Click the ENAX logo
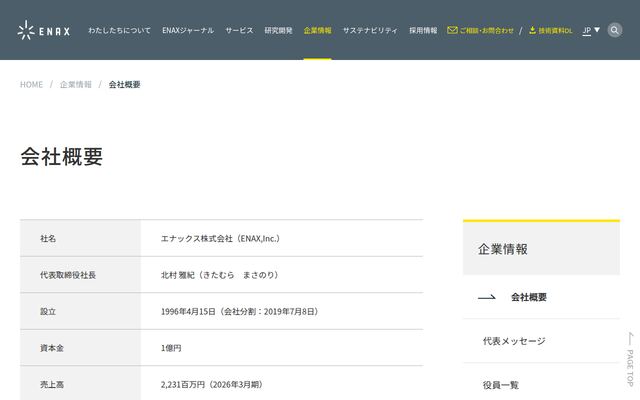This screenshot has width=640, height=400. [44, 30]
